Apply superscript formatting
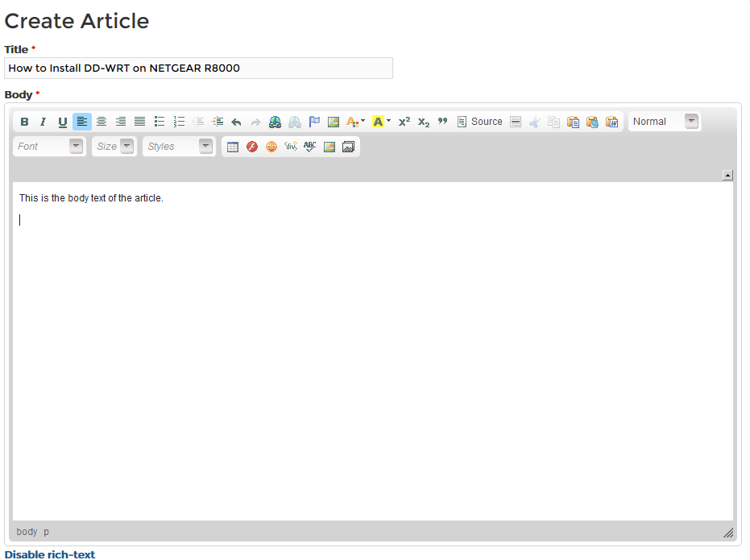This screenshot has width=750, height=560. [x=404, y=122]
